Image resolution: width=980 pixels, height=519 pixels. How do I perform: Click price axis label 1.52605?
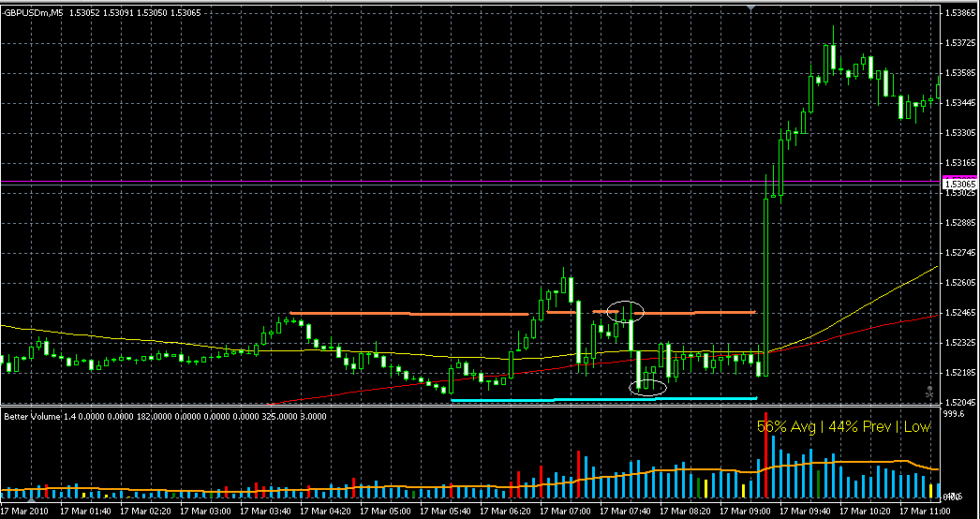pyautogui.click(x=960, y=283)
